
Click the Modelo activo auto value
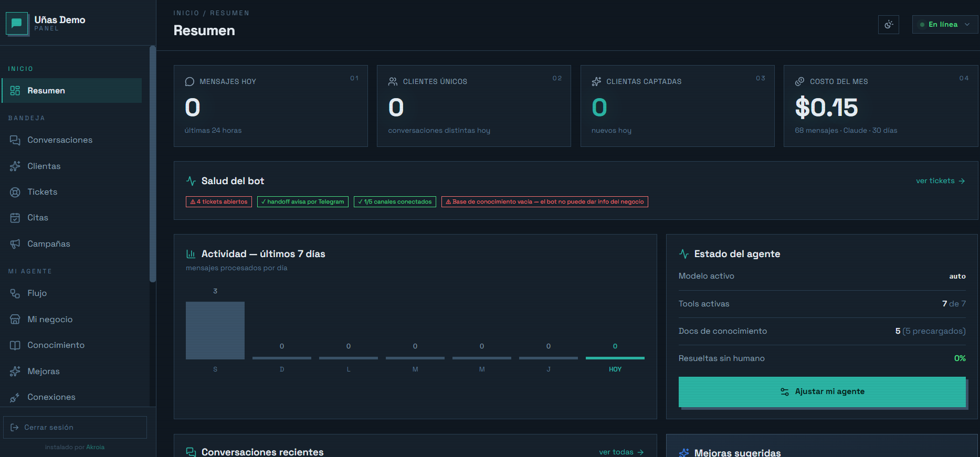pyautogui.click(x=957, y=277)
